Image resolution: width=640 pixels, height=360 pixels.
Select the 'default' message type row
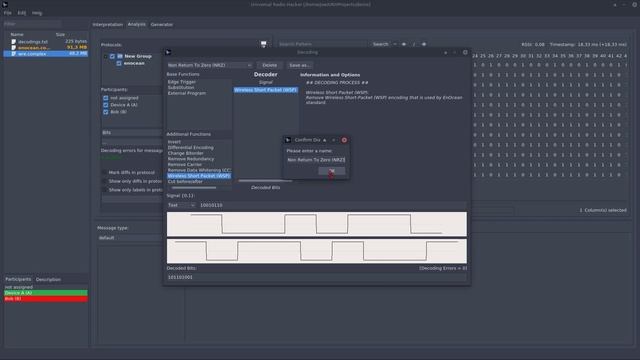click(x=130, y=238)
